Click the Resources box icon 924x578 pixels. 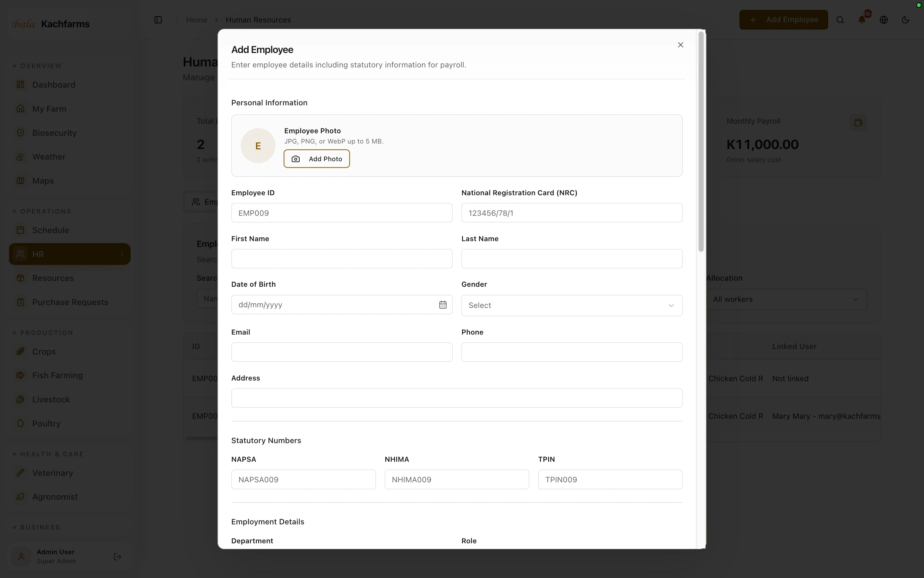pos(21,278)
